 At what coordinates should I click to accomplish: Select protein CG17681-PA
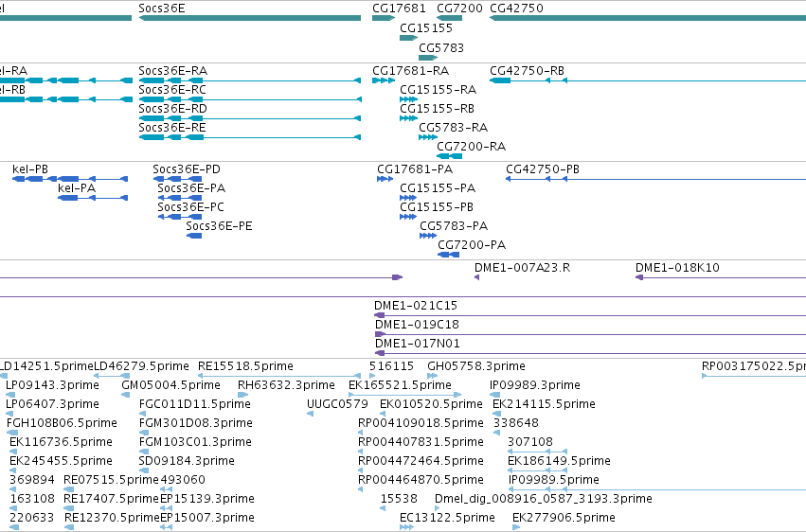(415, 169)
